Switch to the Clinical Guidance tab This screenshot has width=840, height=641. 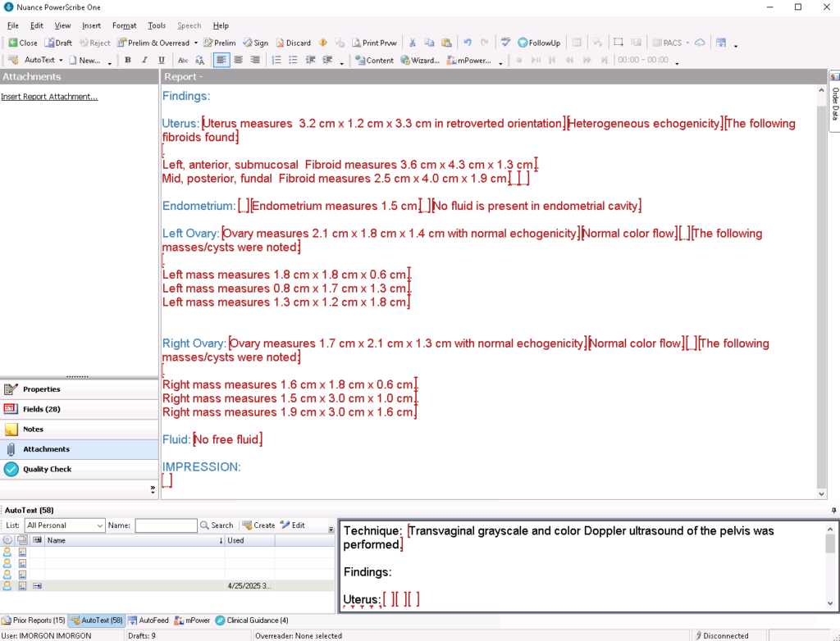(253, 621)
